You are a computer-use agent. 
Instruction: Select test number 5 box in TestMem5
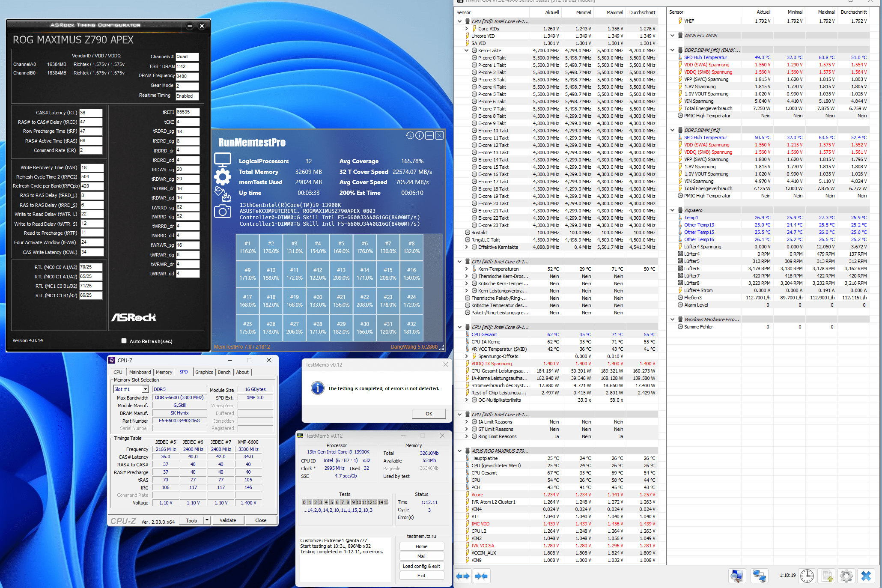pyautogui.click(x=331, y=502)
